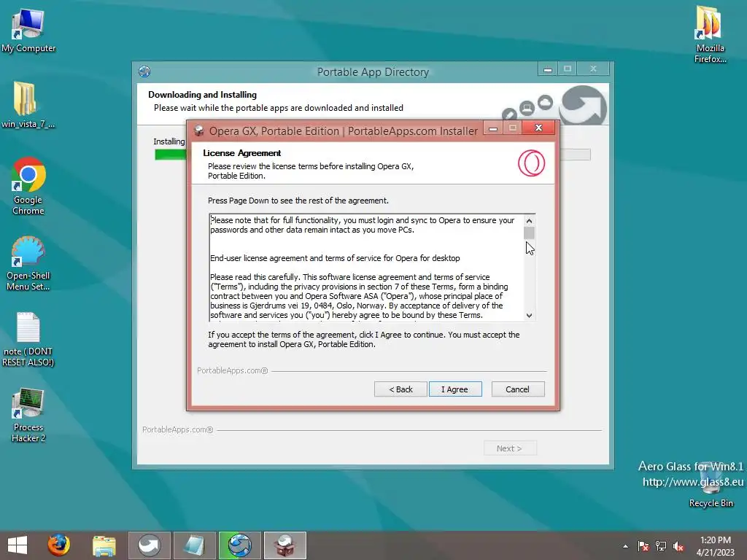
Task: Go back with the < Back button
Action: [x=400, y=389]
